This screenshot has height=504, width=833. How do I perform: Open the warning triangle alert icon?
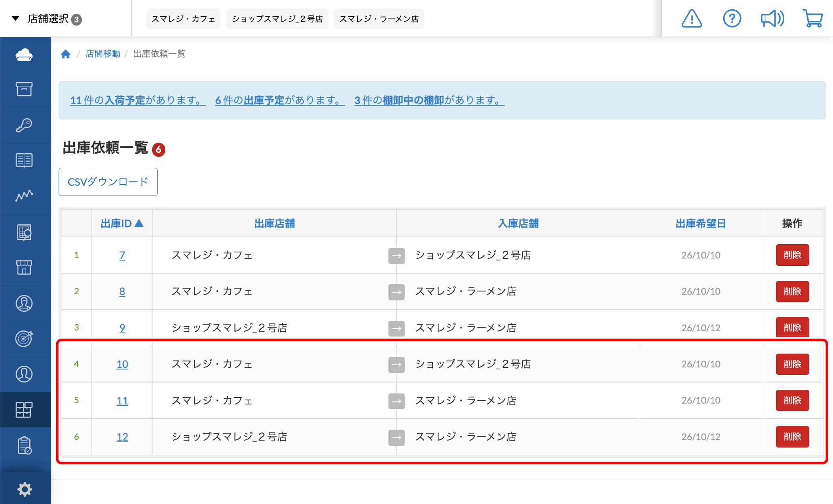[692, 19]
